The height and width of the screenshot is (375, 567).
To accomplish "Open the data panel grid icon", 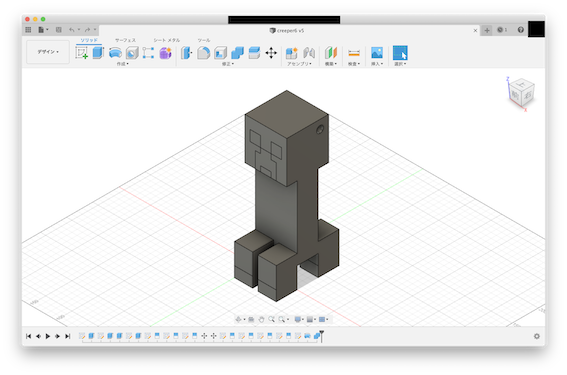I will pos(28,30).
